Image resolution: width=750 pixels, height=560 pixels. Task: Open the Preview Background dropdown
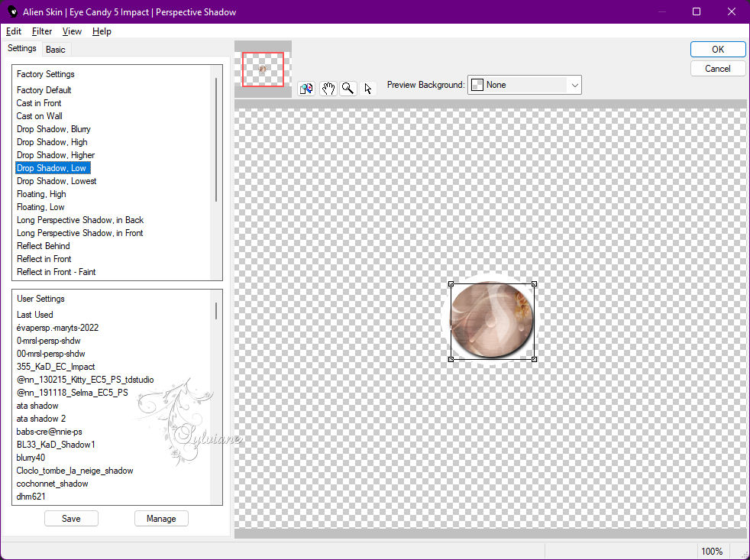524,85
